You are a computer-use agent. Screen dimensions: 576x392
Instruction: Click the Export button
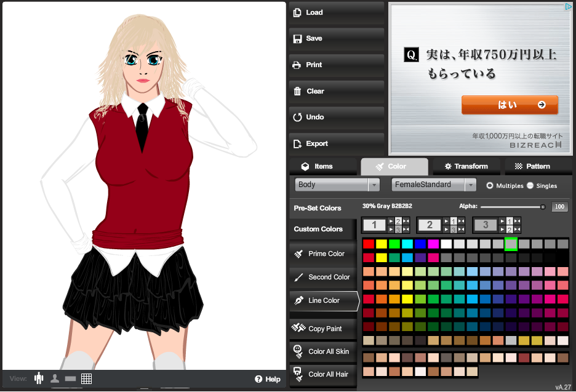[x=336, y=143]
